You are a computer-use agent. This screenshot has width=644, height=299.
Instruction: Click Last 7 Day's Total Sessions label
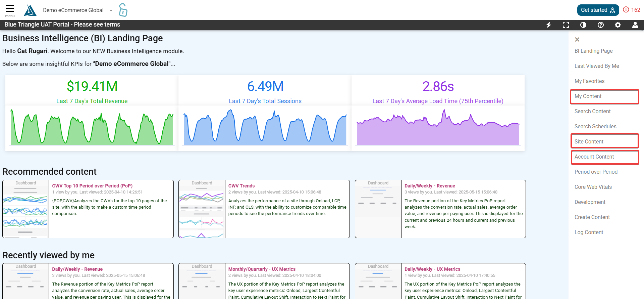[265, 101]
